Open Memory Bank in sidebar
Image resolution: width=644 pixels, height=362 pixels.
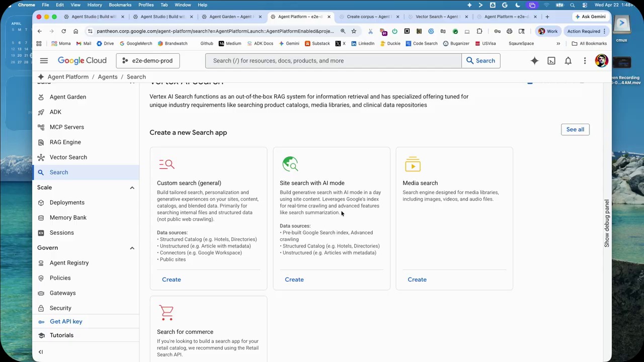(x=68, y=218)
